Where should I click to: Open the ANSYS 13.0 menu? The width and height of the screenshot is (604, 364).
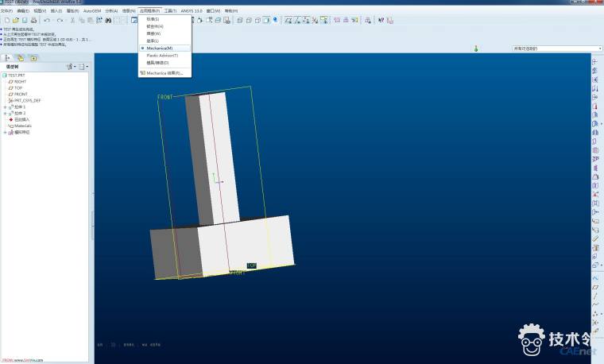191,11
